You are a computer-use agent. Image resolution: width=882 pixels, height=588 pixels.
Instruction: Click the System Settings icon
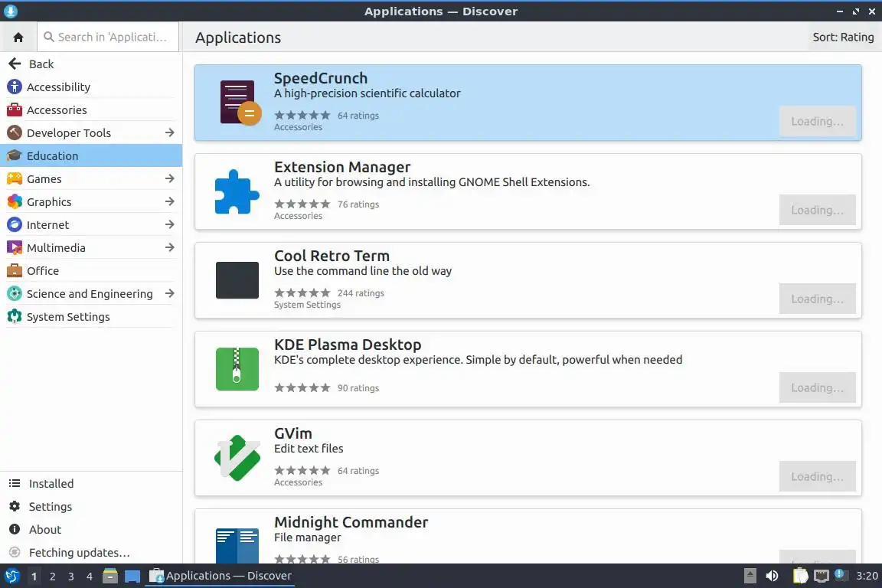[x=14, y=317]
